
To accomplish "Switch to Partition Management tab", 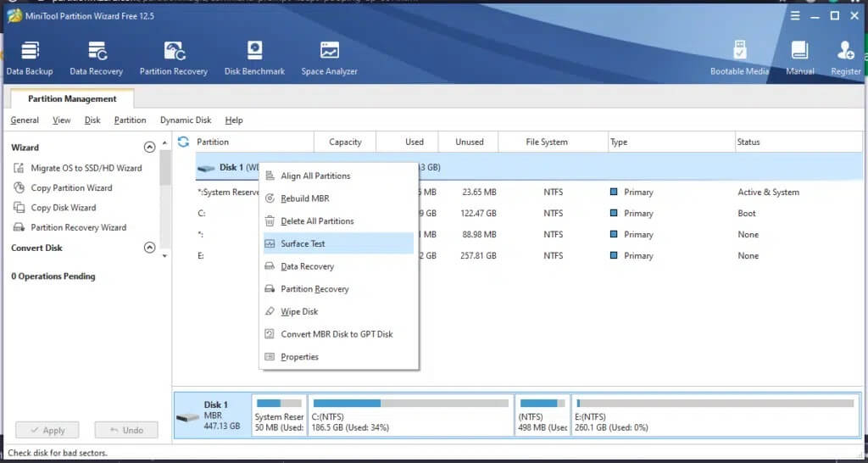I will coord(72,99).
